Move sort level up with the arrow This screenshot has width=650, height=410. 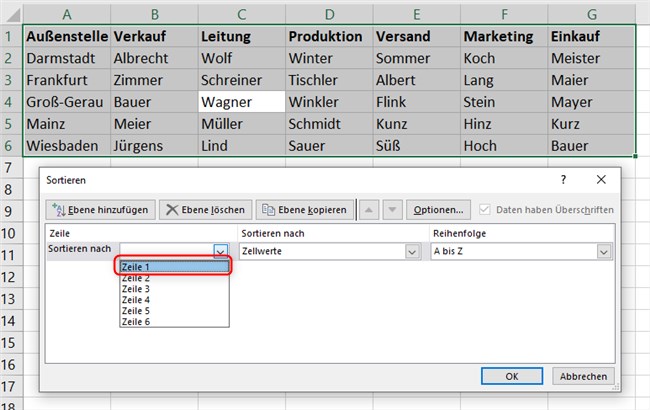click(x=369, y=210)
